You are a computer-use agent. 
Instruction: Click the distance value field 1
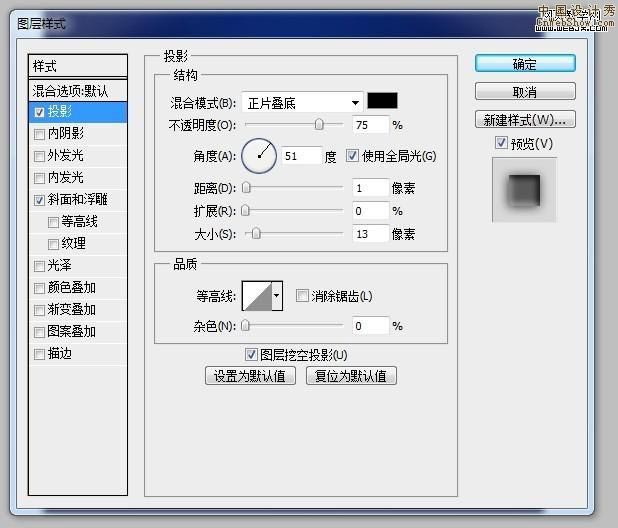point(370,188)
